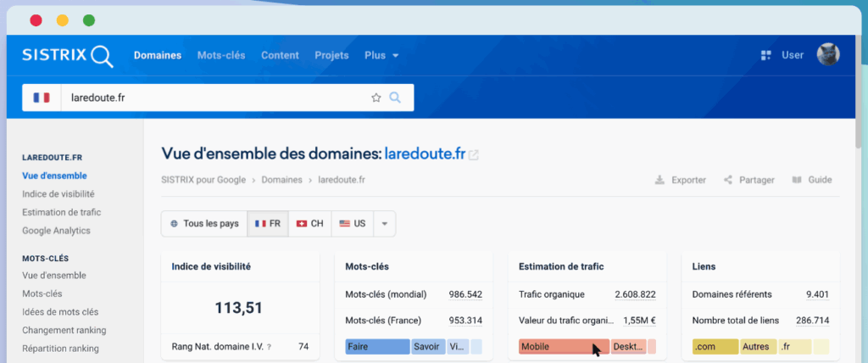Expand the additional countries dropdown arrow
Screen dimensions: 868x363
coord(384,224)
